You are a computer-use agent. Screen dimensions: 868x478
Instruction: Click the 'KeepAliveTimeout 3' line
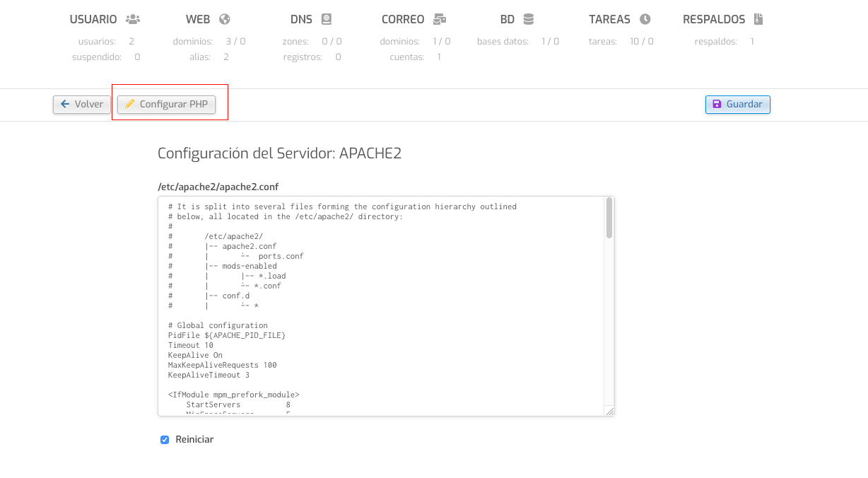[209, 375]
